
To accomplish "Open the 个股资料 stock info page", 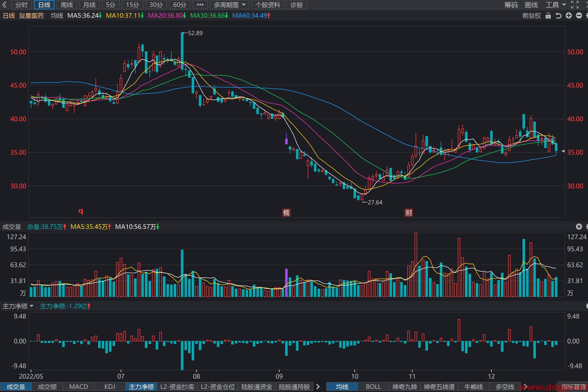I will click(x=268, y=5).
